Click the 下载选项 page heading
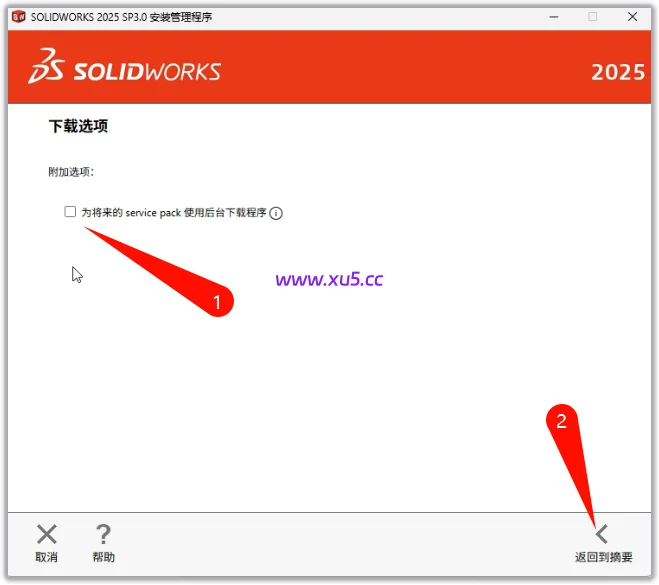This screenshot has height=585, width=659. (x=79, y=126)
